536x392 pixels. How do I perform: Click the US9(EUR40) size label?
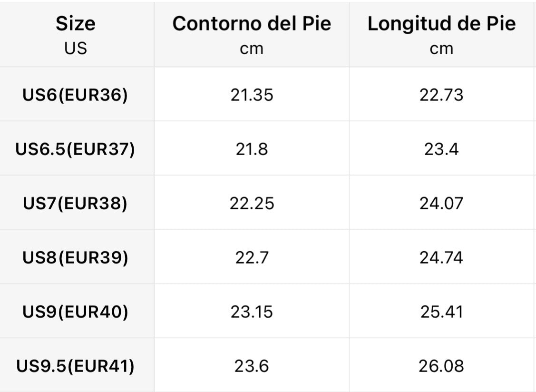click(x=76, y=312)
